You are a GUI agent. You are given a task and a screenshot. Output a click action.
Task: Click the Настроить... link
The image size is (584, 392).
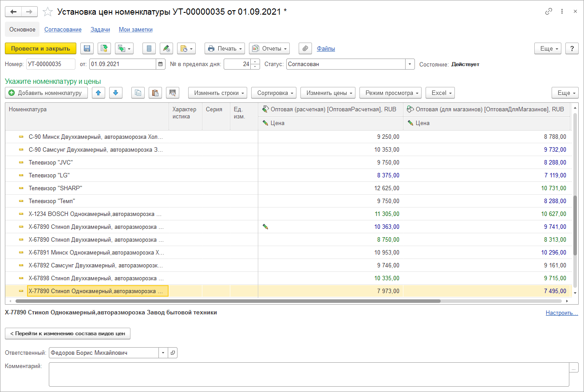click(x=561, y=313)
